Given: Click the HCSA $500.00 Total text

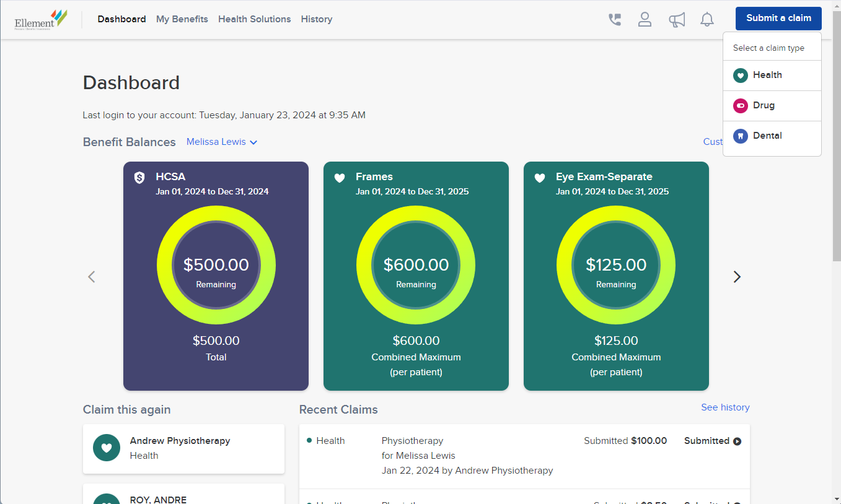Looking at the screenshot, I should (x=216, y=348).
